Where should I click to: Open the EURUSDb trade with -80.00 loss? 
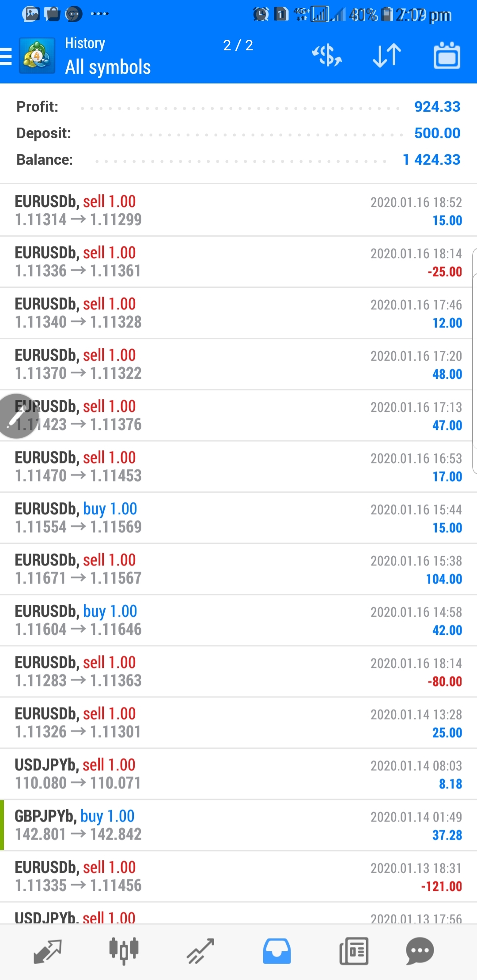(x=238, y=671)
